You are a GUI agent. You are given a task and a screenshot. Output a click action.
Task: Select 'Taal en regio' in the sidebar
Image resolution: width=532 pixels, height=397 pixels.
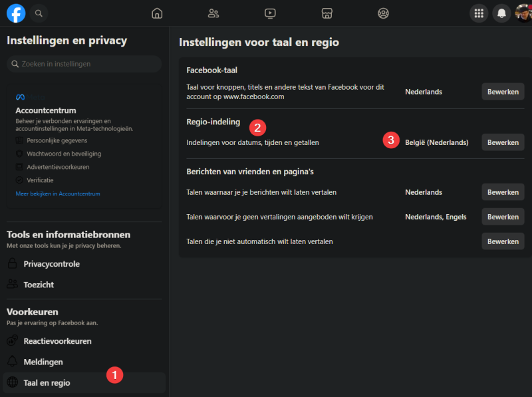(47, 382)
